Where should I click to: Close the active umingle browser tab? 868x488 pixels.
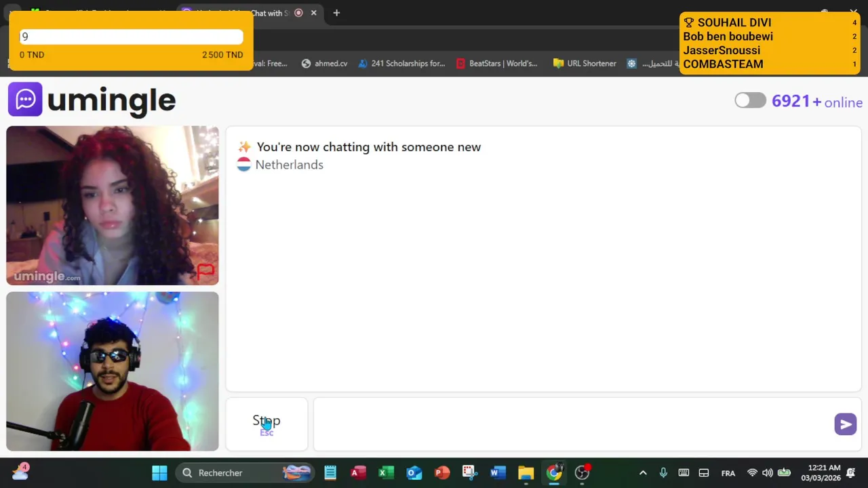(313, 13)
